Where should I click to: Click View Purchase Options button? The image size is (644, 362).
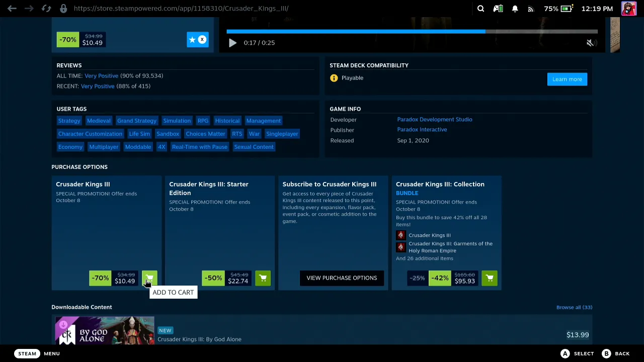coord(342,278)
